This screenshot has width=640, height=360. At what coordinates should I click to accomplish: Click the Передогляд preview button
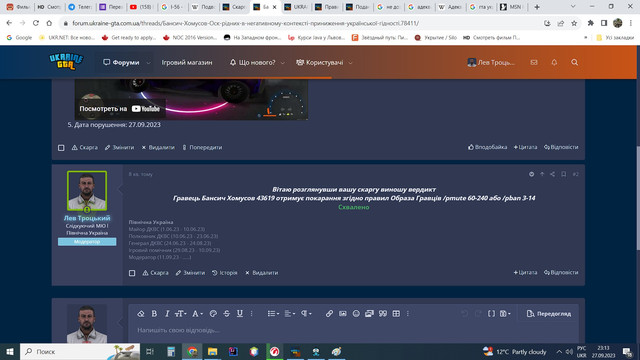549,313
